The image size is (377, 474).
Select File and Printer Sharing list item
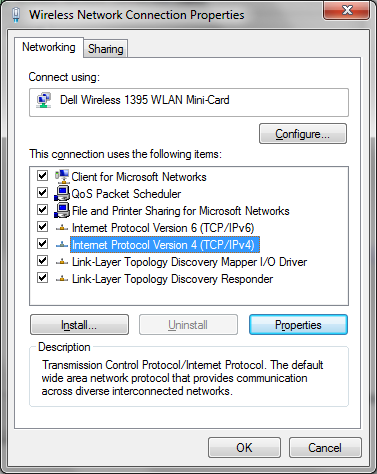(x=180, y=211)
